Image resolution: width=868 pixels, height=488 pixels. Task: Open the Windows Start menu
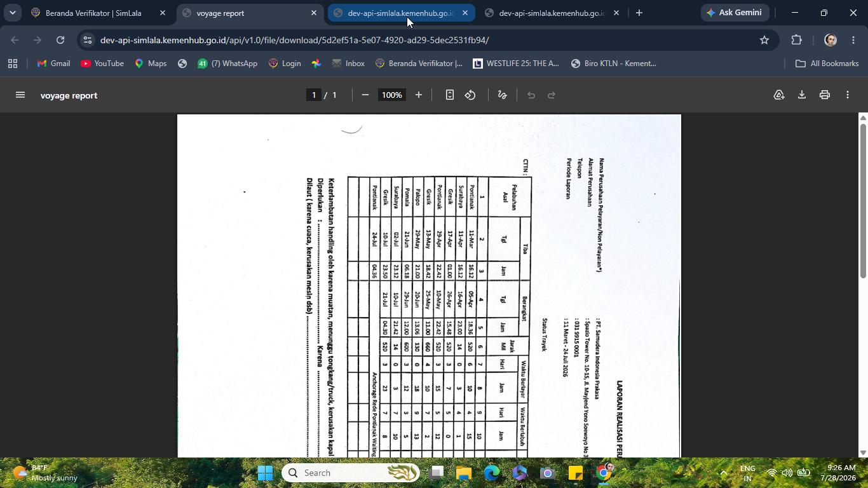coord(266,473)
